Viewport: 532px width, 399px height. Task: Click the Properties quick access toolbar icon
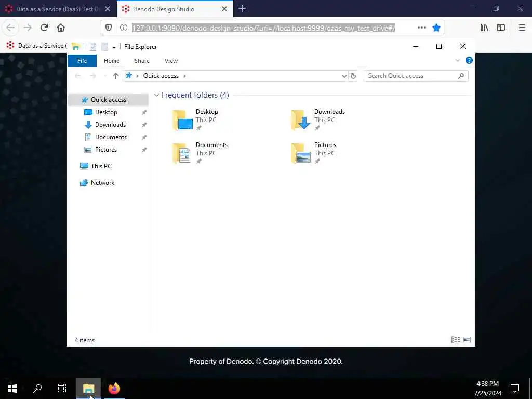click(93, 46)
